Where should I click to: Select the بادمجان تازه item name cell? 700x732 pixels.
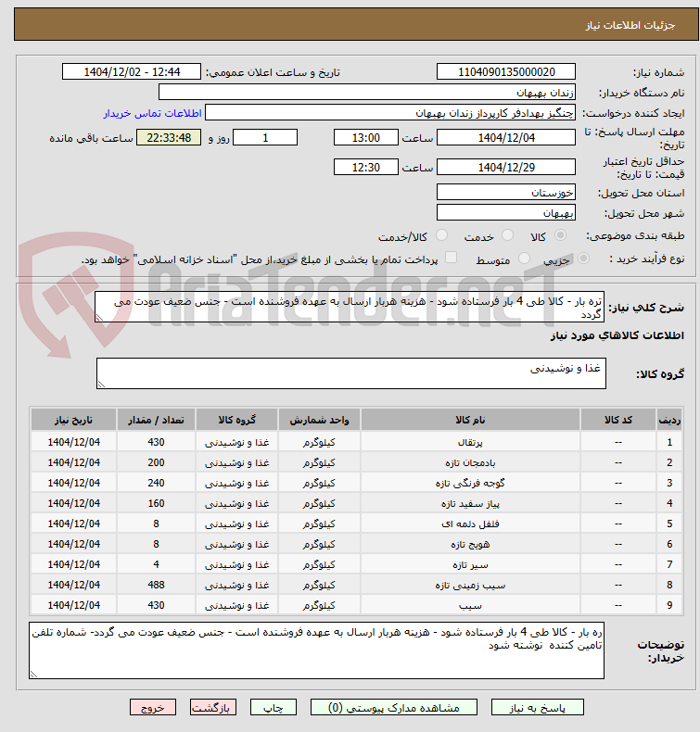pyautogui.click(x=470, y=462)
